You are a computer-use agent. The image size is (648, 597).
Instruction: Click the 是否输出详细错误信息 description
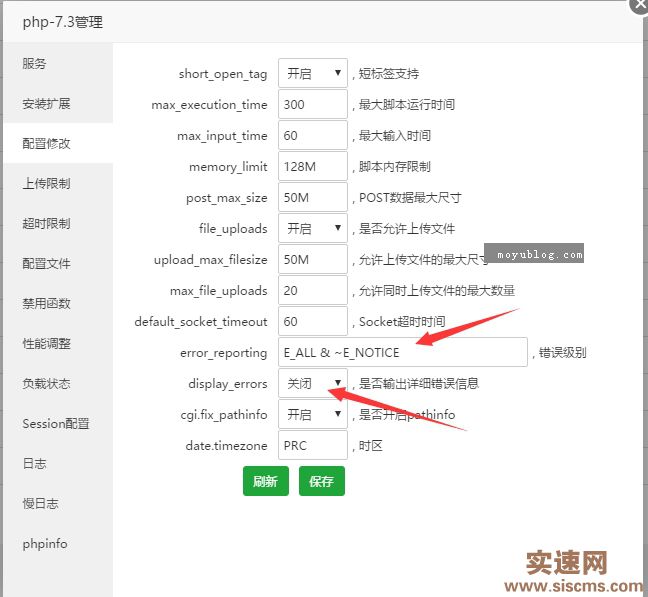click(419, 383)
